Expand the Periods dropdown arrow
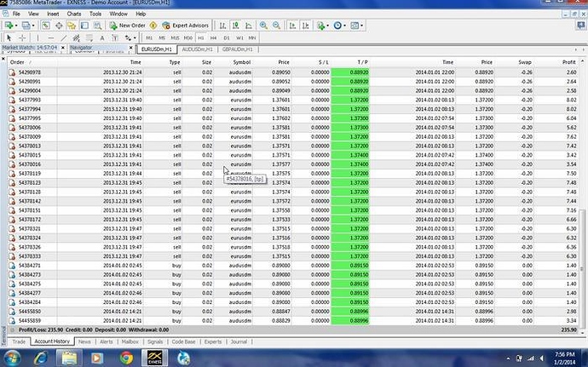This screenshot has height=367, width=588. (x=344, y=26)
